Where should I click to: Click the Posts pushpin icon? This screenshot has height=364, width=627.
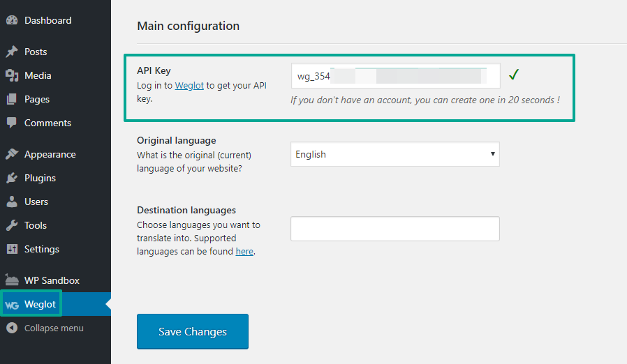[12, 52]
